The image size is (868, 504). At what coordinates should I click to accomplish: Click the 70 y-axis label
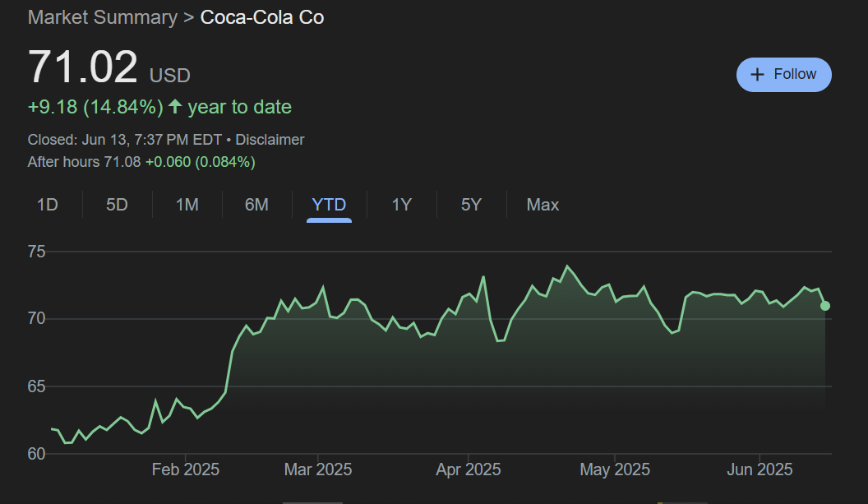36,319
